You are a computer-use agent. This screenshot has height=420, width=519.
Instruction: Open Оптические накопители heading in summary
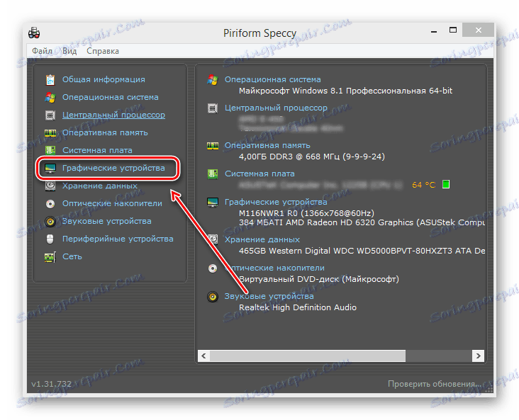(274, 268)
